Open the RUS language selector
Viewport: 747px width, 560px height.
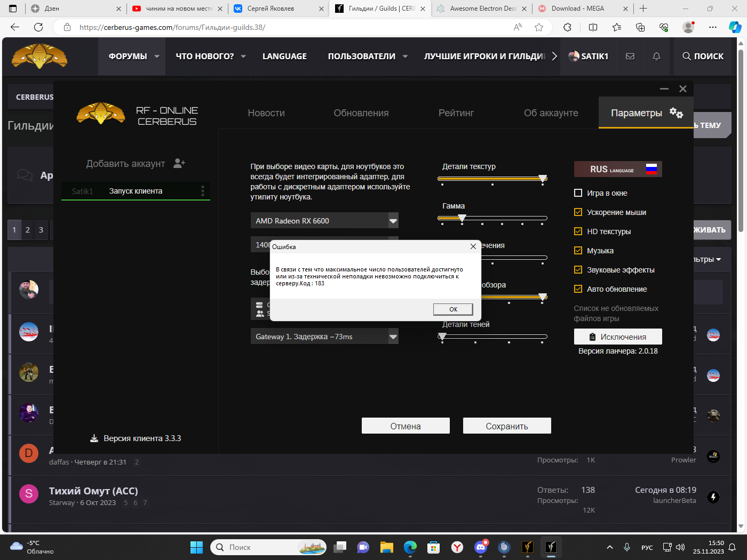[x=618, y=169]
